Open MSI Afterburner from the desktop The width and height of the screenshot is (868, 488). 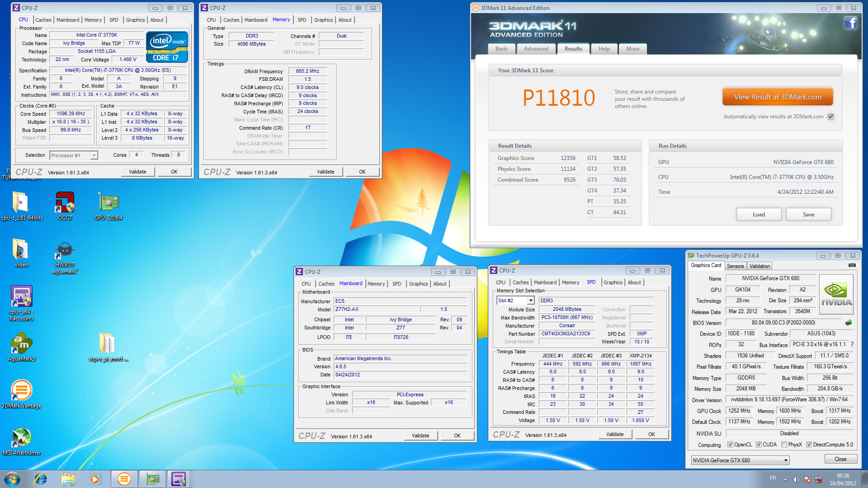[x=21, y=441]
